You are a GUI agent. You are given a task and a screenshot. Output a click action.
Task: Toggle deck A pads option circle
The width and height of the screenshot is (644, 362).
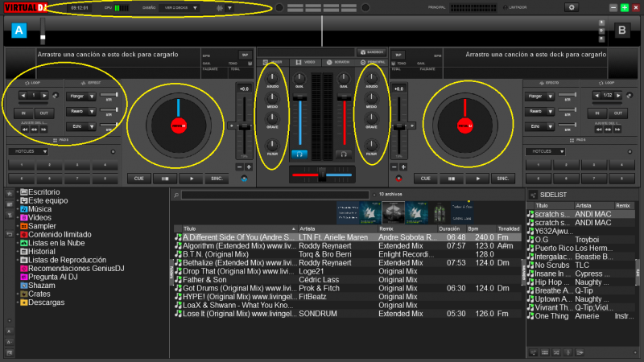click(113, 152)
